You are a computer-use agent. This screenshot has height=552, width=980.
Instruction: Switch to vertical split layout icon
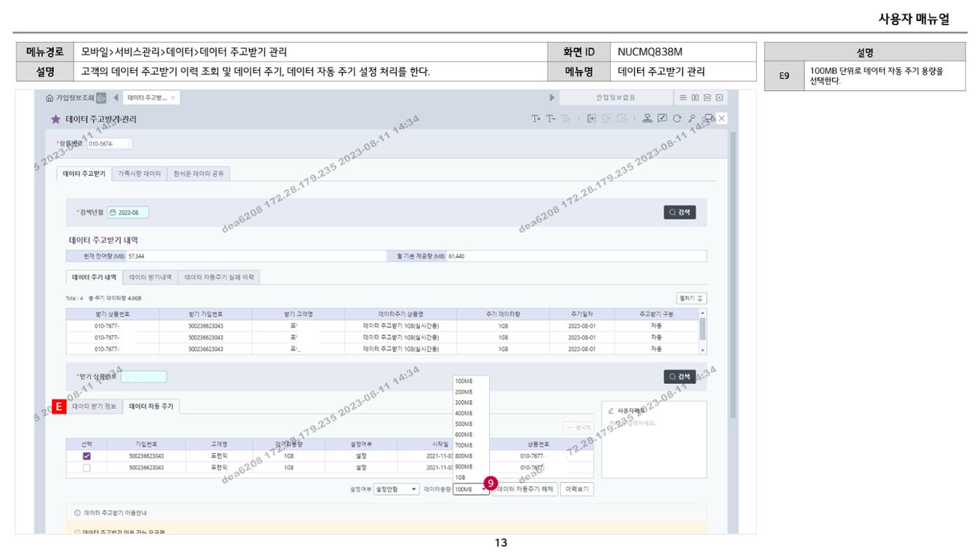696,97
